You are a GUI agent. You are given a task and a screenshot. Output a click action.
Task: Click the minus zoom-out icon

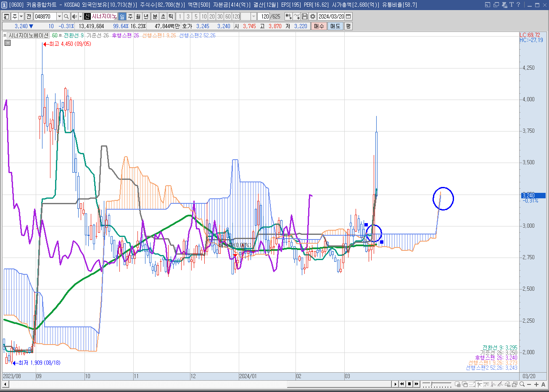[529, 384]
